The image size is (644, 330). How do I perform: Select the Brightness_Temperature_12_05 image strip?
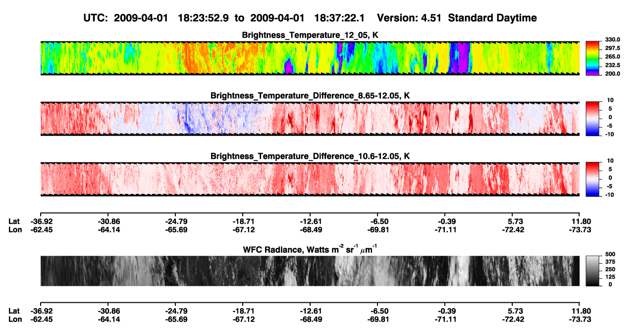(310, 58)
